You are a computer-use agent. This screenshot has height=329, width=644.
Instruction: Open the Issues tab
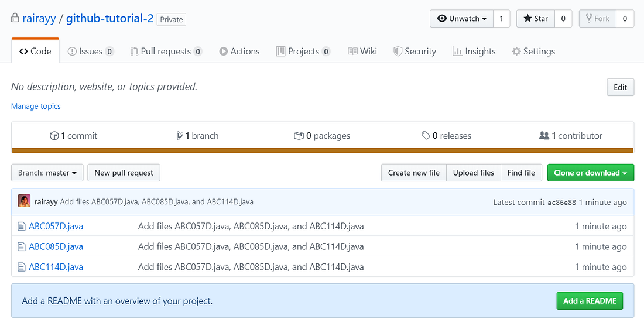point(90,52)
